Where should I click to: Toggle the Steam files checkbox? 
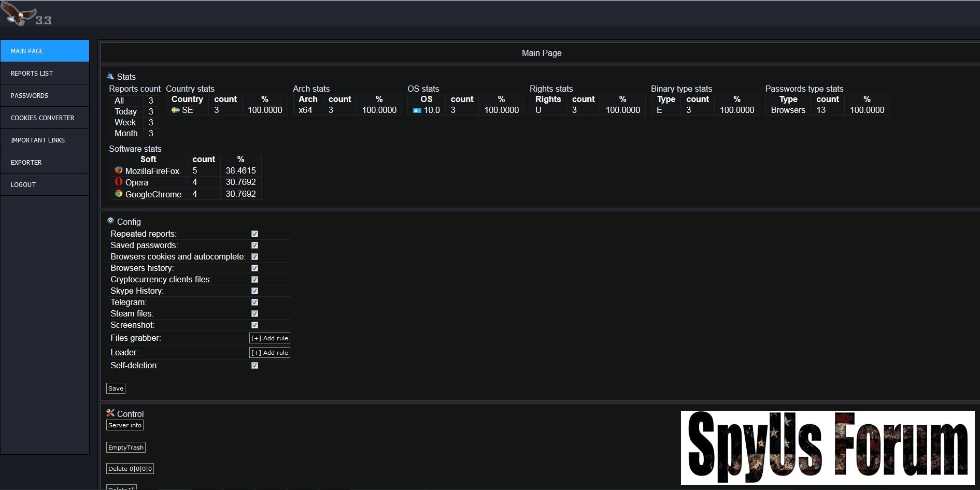254,314
